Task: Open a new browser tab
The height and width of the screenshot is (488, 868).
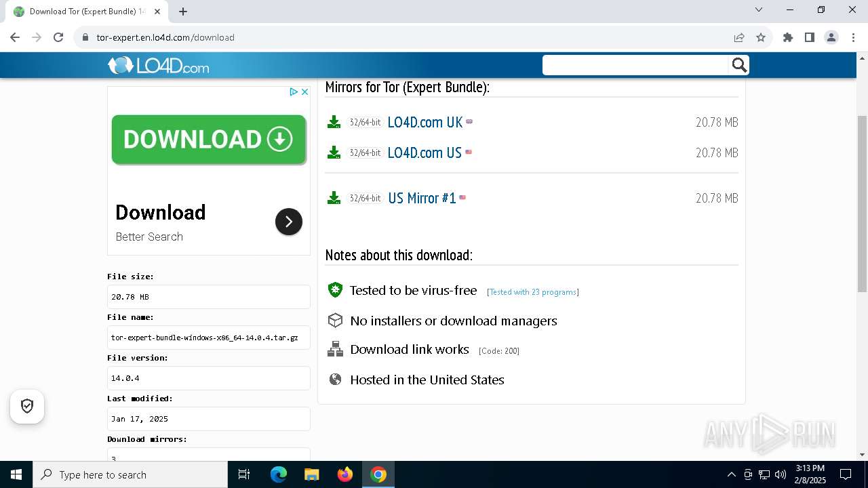Action: coord(183,12)
